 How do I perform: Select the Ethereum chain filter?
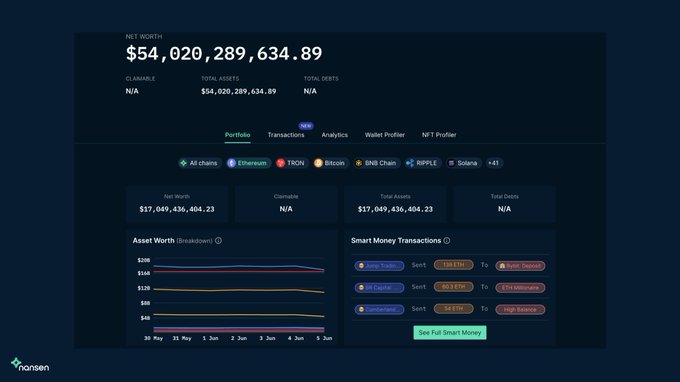coord(248,163)
